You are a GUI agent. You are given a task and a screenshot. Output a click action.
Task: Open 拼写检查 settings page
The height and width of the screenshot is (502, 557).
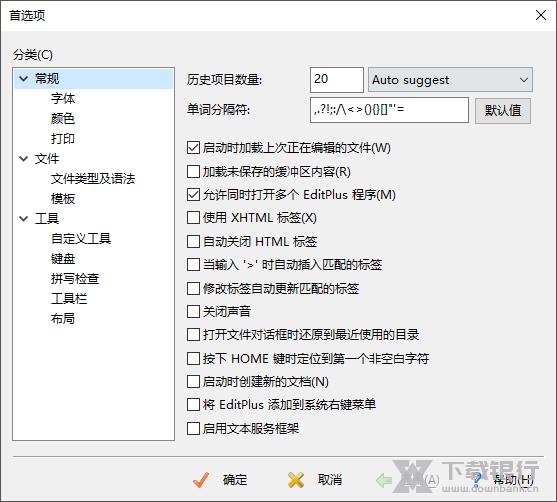pos(75,279)
